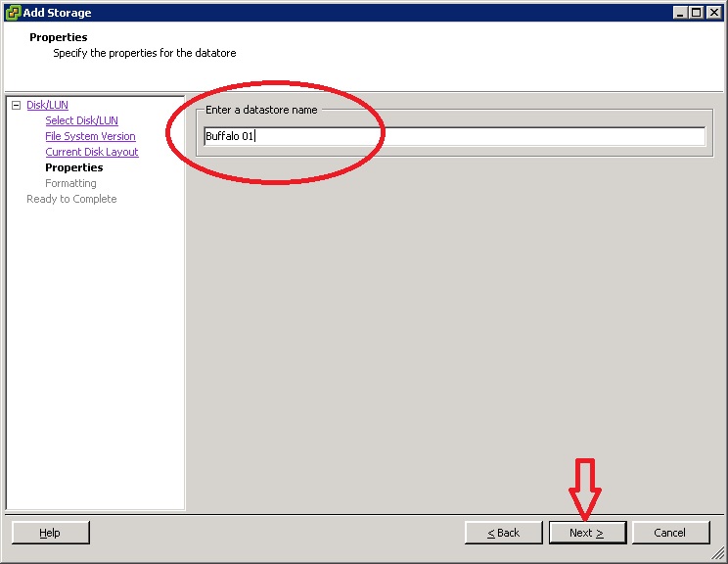Click the Add Storage title bar
The image size is (728, 564).
342,12
